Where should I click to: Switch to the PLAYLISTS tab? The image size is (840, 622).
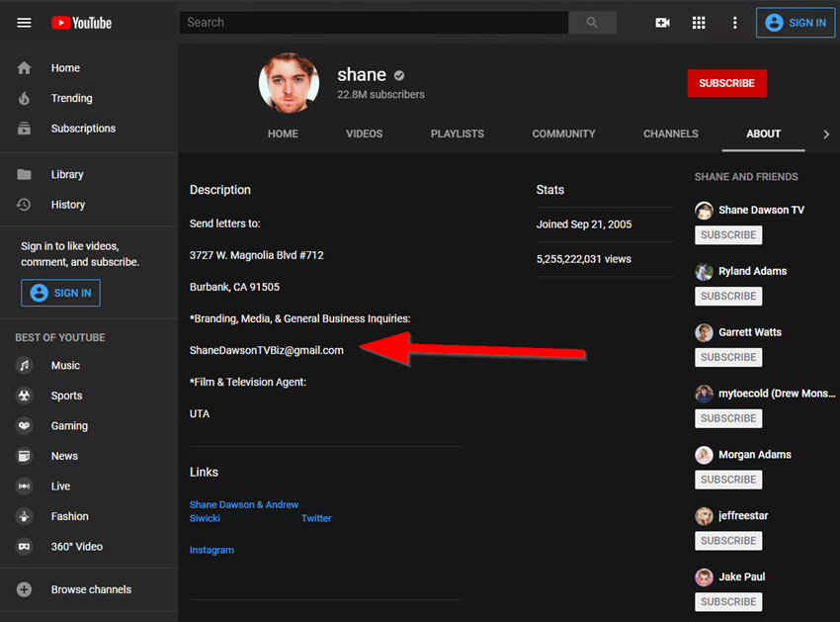point(458,134)
